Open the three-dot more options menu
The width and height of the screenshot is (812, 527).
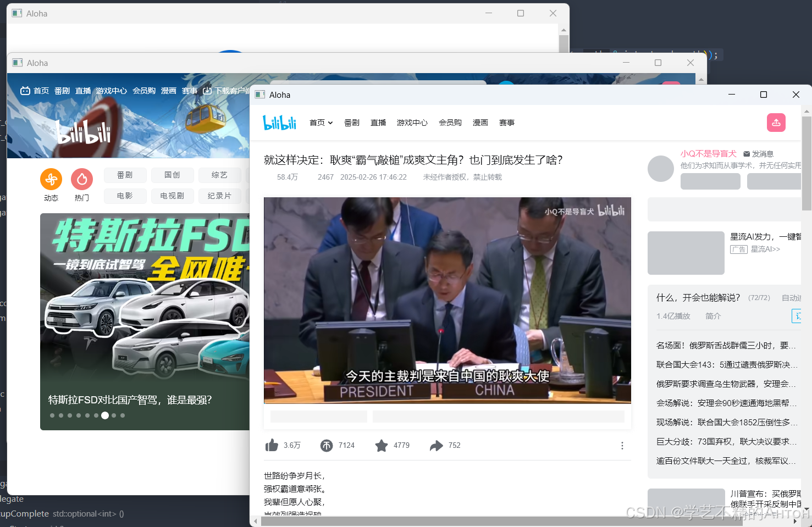click(x=622, y=445)
